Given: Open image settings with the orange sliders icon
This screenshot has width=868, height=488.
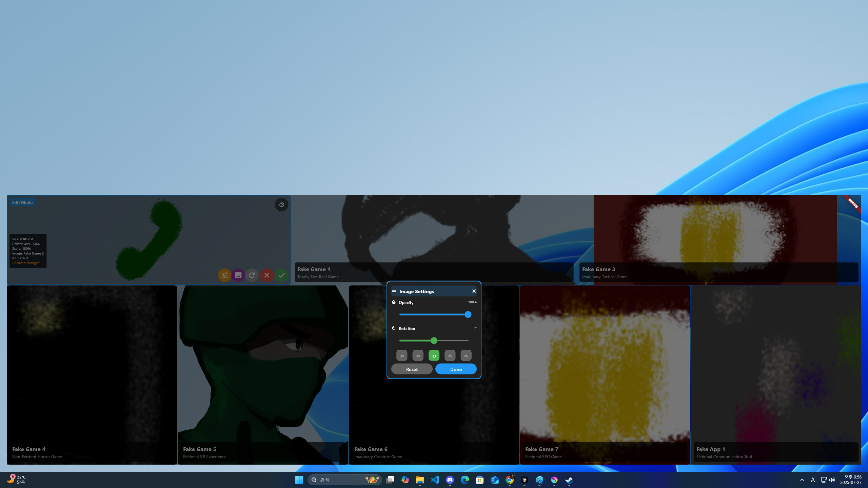Looking at the screenshot, I should coord(224,275).
